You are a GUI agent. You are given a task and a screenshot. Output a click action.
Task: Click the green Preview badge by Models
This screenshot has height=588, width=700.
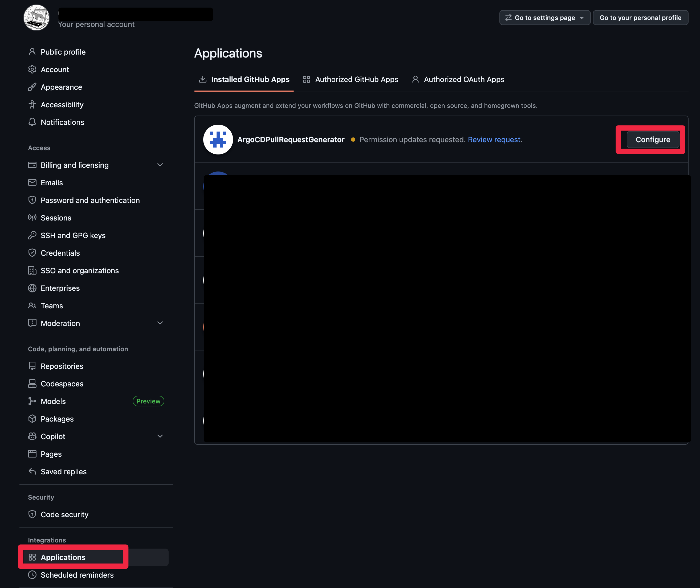(x=148, y=401)
